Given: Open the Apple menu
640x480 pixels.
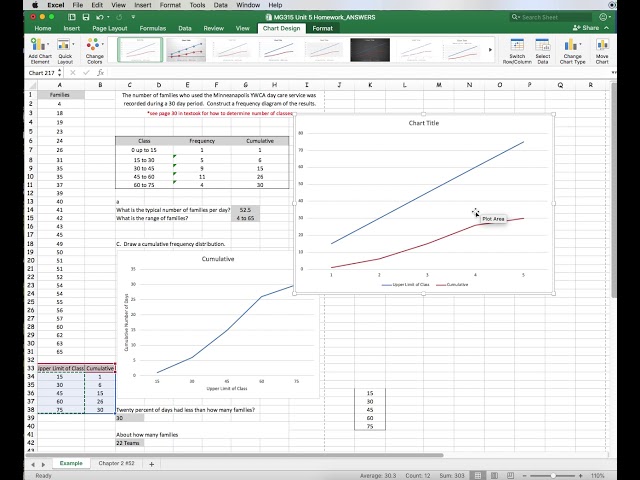Looking at the screenshot, I should 35,5.
